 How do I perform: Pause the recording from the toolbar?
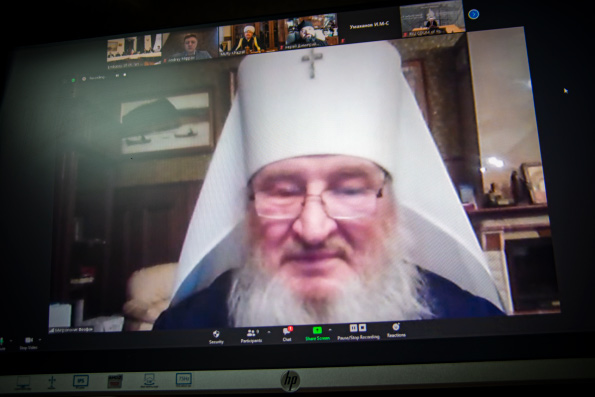pos(353,328)
